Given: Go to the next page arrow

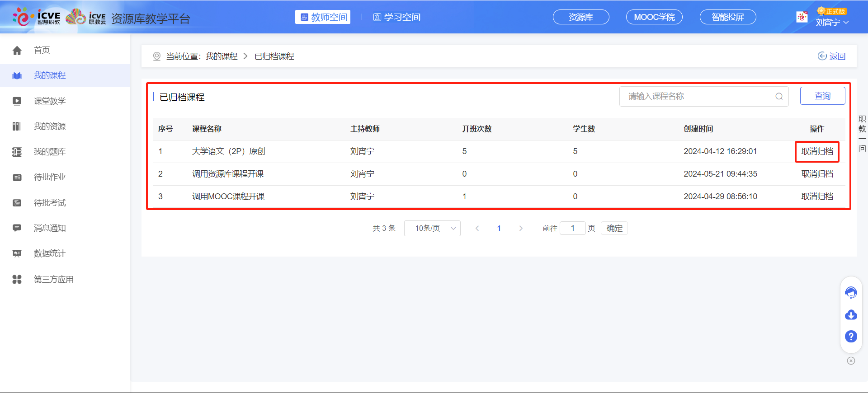Looking at the screenshot, I should (521, 228).
